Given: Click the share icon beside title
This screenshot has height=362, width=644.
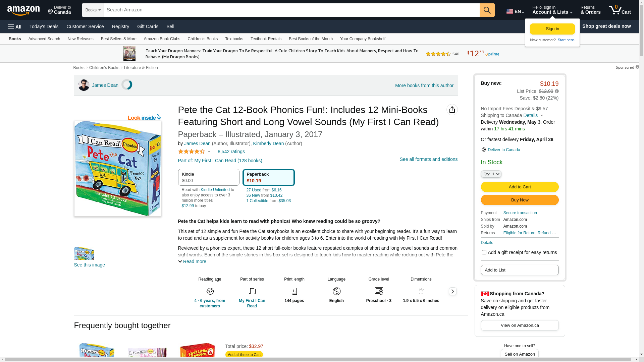Looking at the screenshot, I should click(x=452, y=110).
